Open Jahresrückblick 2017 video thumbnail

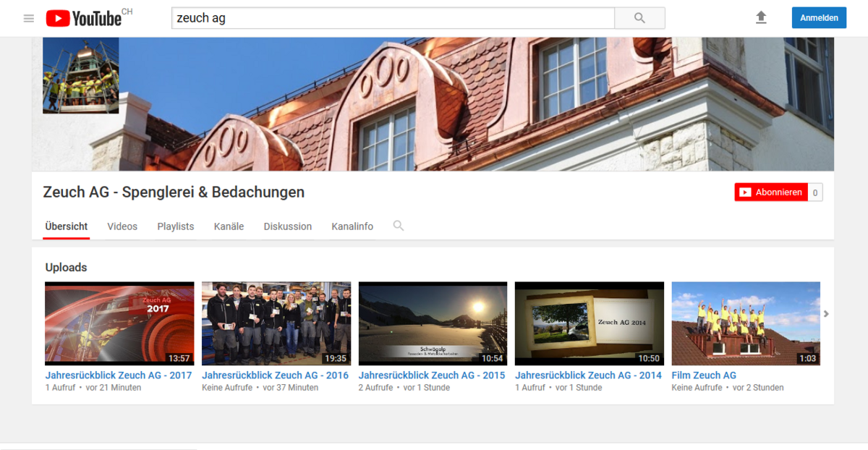pyautogui.click(x=119, y=323)
